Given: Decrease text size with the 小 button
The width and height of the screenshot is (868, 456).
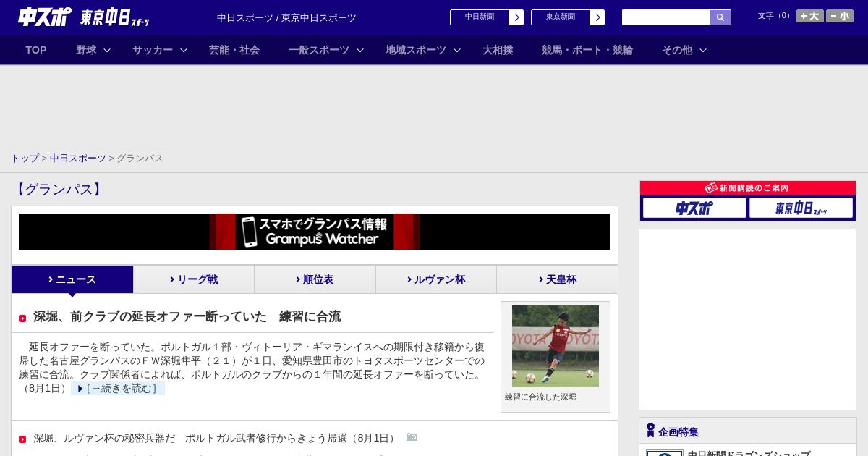Looking at the screenshot, I should pos(840,16).
